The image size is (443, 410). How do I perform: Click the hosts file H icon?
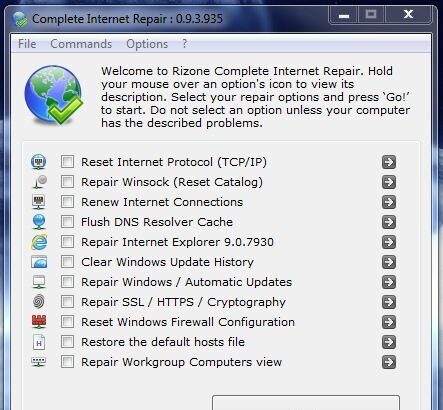[39, 342]
